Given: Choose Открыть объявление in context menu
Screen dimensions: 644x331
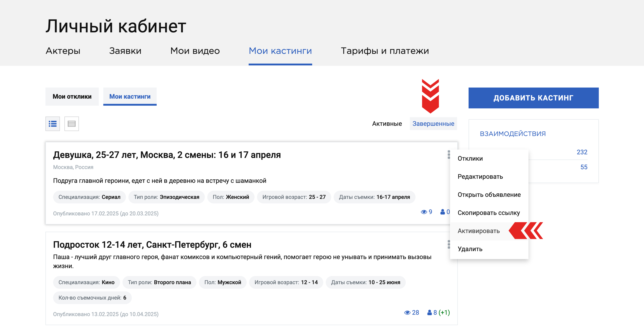Looking at the screenshot, I should tap(489, 195).
